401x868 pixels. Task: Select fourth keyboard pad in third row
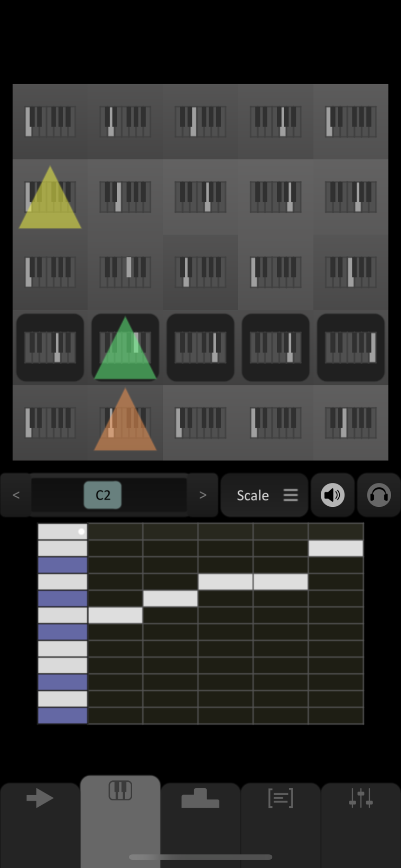click(276, 272)
